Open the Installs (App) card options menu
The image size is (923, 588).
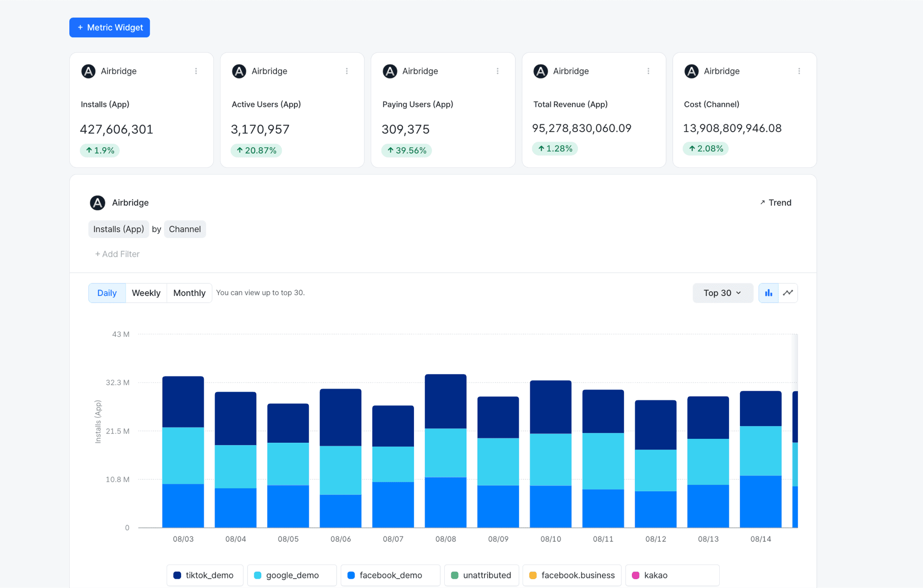(196, 71)
